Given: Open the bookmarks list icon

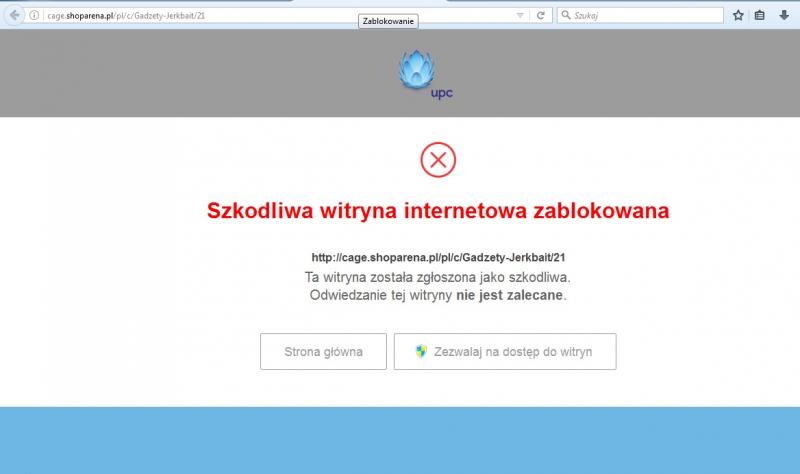Looking at the screenshot, I should [760, 16].
